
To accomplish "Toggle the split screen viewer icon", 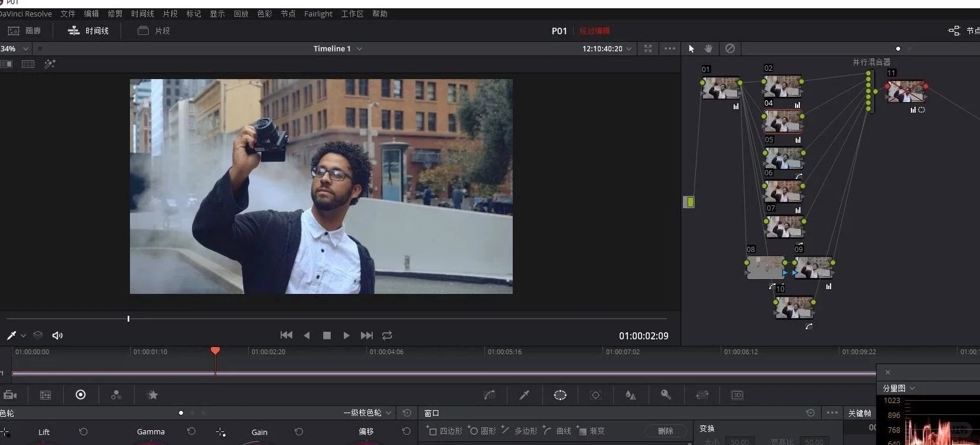I will (28, 64).
